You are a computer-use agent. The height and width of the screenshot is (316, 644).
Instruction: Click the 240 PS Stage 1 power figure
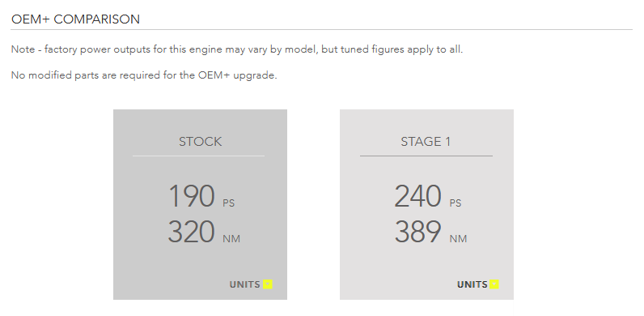[x=427, y=196]
